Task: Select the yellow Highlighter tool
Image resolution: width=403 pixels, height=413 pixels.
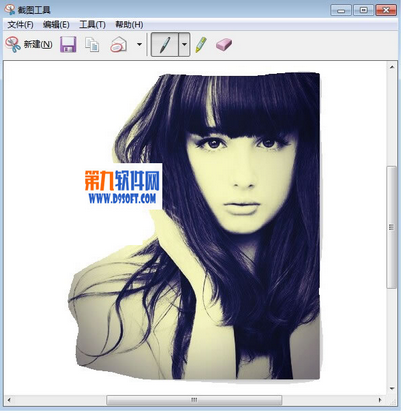Action: point(201,44)
